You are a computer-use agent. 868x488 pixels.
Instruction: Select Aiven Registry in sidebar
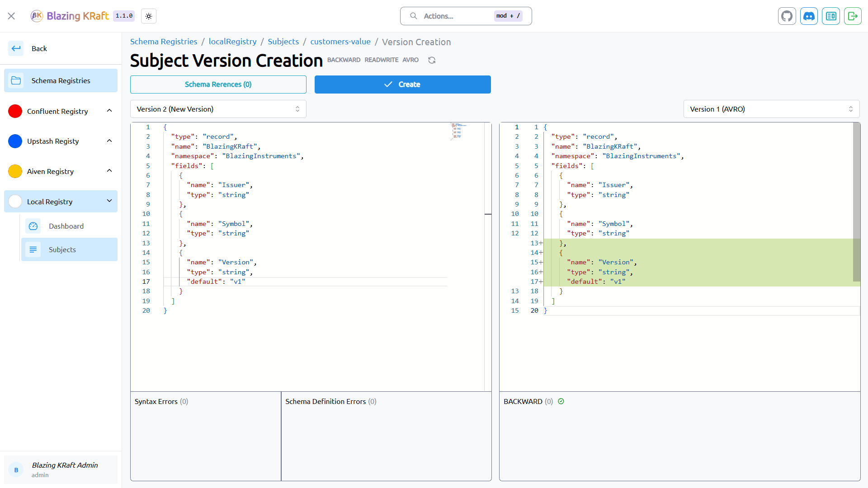click(61, 171)
